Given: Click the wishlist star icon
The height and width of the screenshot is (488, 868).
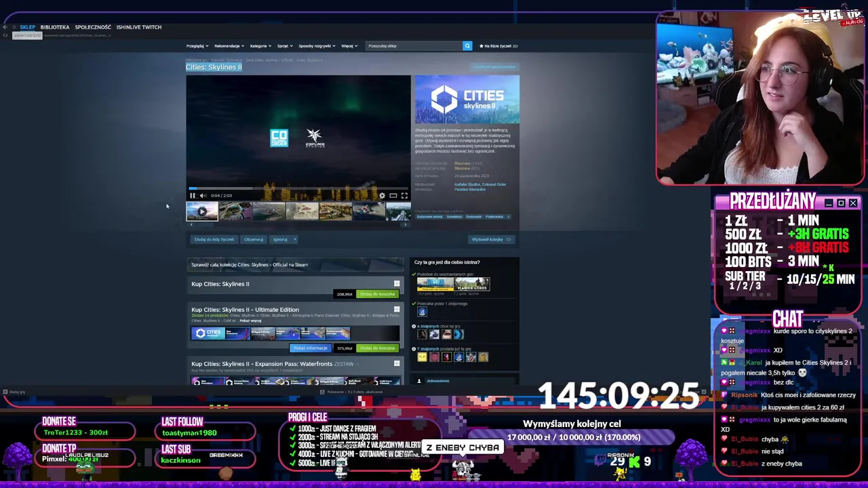Looking at the screenshot, I should (481, 46).
